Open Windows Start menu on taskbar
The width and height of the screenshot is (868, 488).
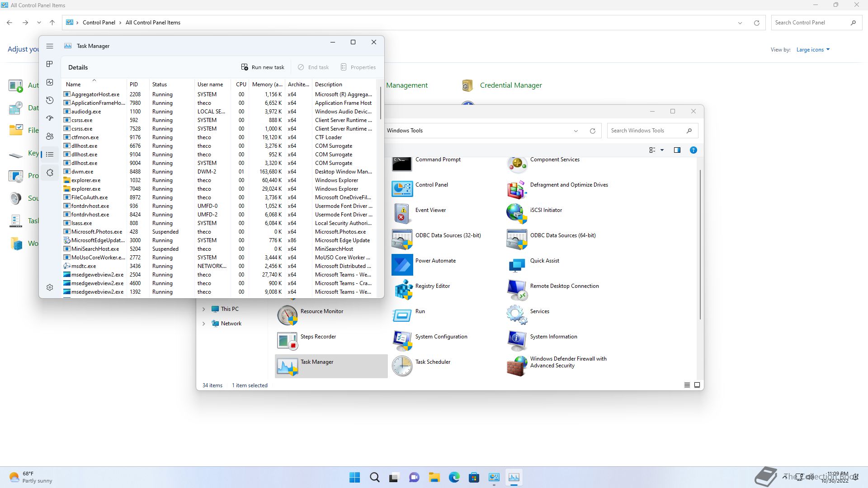click(x=355, y=477)
